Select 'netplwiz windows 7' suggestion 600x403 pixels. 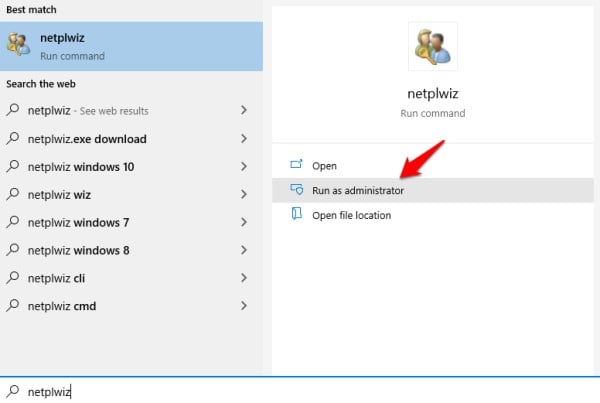coord(131,222)
